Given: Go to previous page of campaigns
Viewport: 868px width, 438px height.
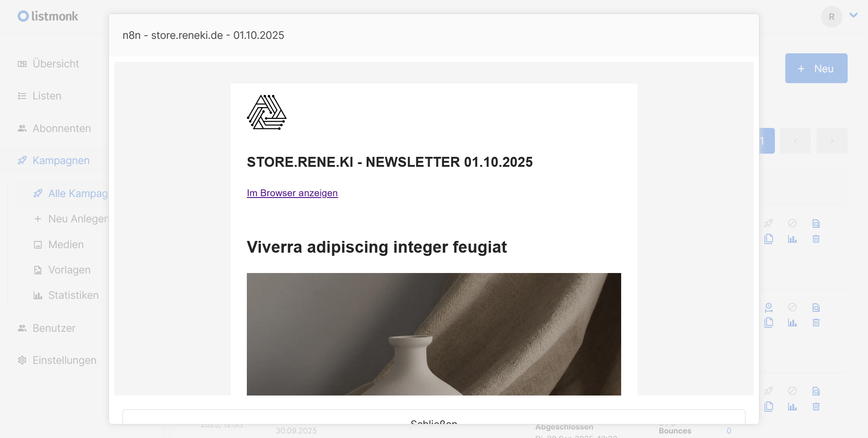Looking at the screenshot, I should (795, 141).
